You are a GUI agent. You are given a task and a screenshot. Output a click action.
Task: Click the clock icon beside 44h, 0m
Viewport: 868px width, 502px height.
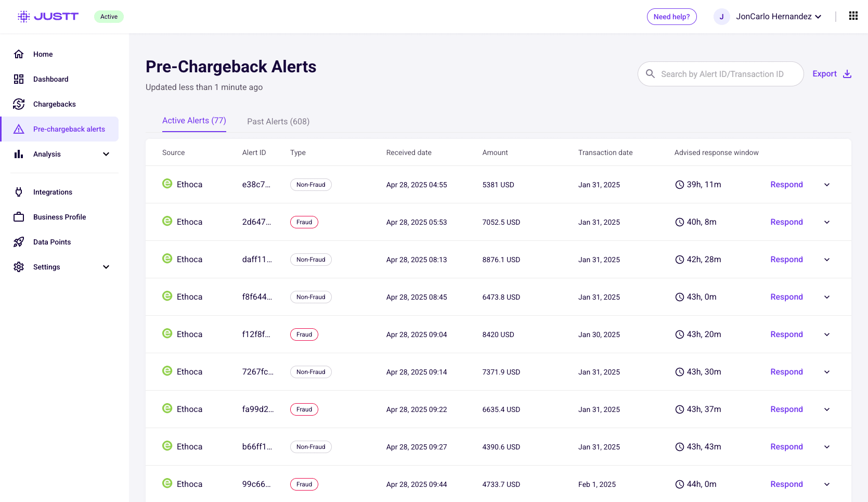679,484
